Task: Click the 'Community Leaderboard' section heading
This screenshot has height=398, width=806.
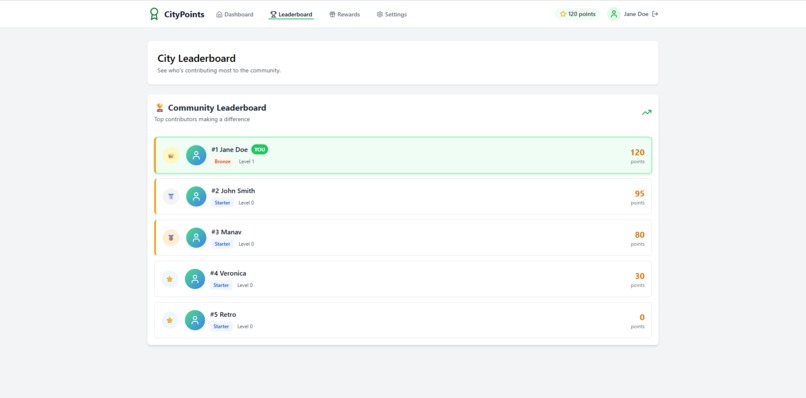Action: coord(217,108)
